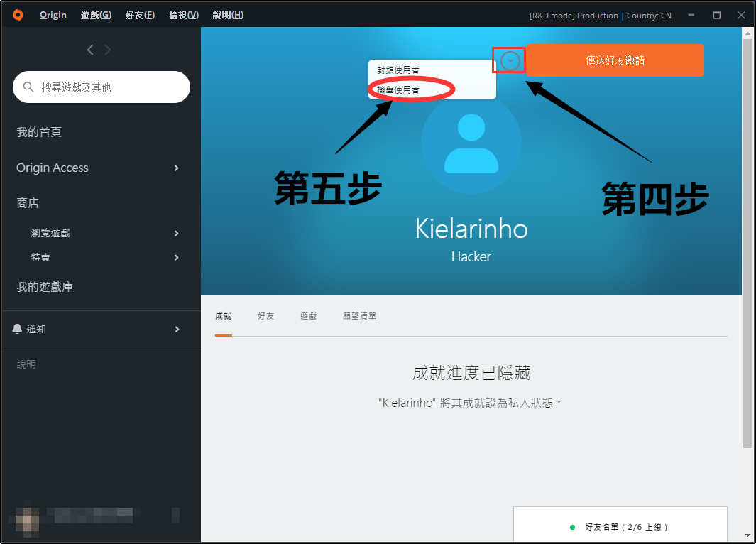Click the 搜尋遊戲及其他 search field
This screenshot has width=756, height=544.
tap(102, 87)
